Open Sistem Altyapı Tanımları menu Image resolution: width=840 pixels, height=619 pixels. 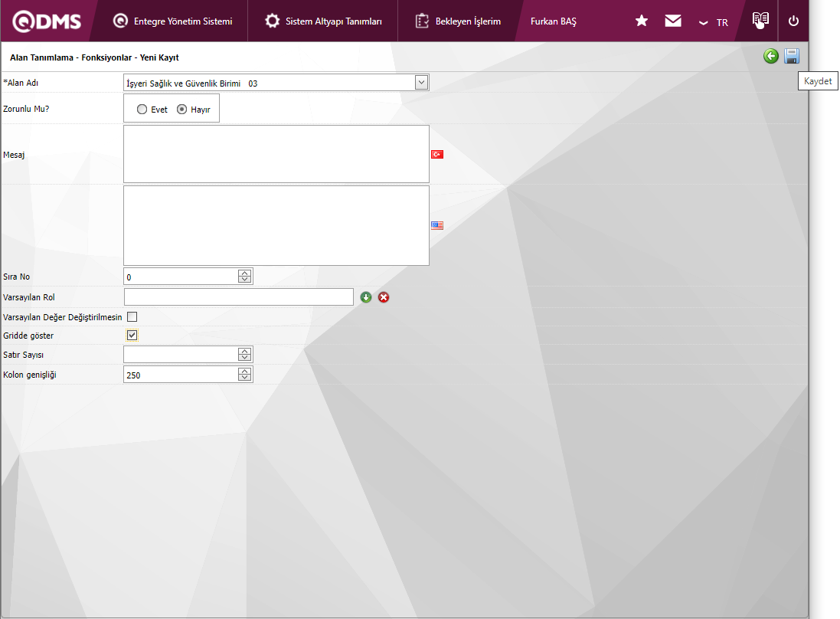[x=323, y=21]
